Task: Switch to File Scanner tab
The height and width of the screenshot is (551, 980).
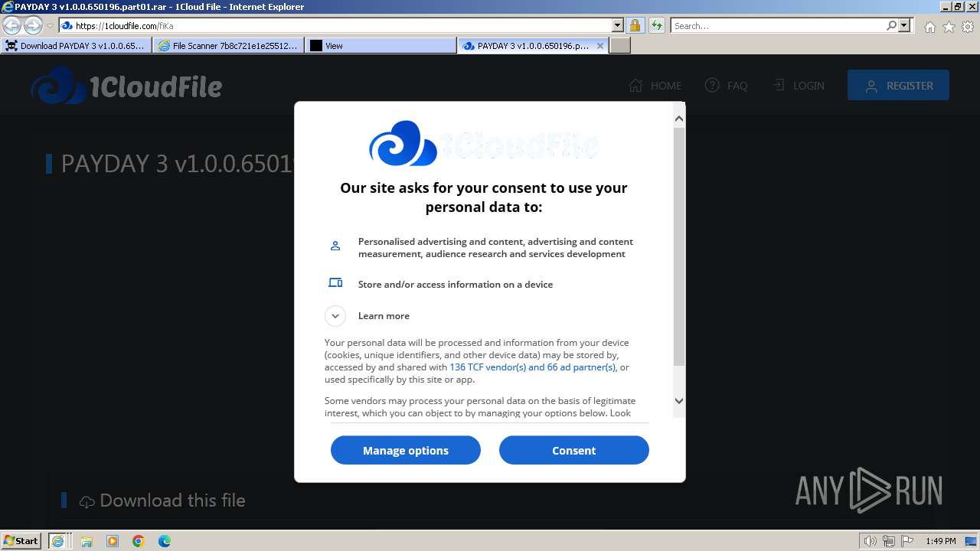Action: click(x=228, y=46)
